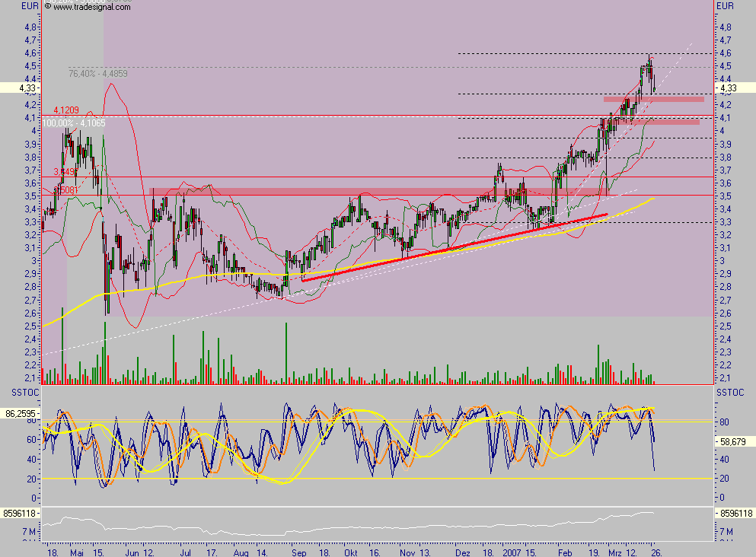This screenshot has width=756, height=557.
Task: Click the red 4,1209 level label
Action: tap(67, 110)
